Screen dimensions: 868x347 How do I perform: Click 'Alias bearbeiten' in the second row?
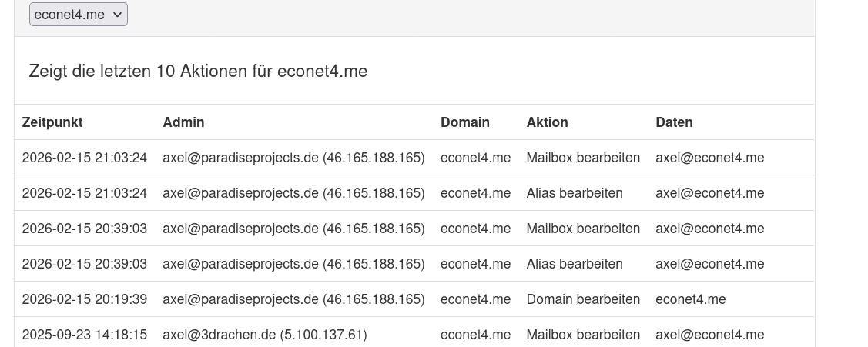(x=575, y=193)
